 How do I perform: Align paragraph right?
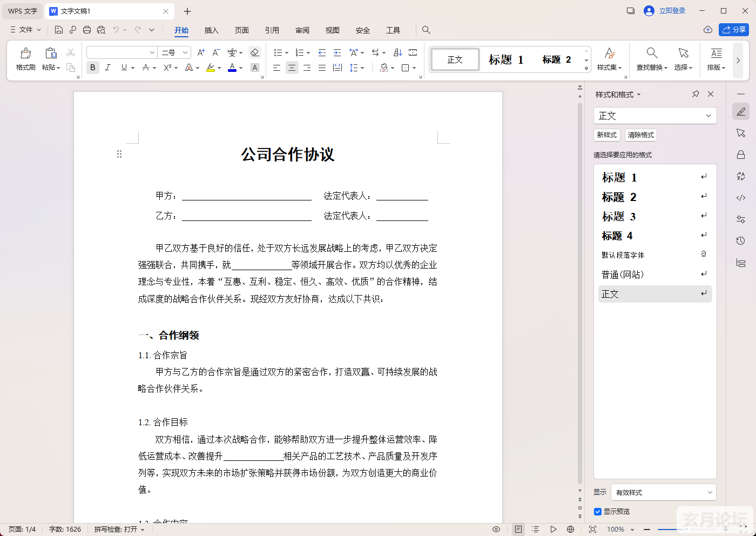point(307,68)
